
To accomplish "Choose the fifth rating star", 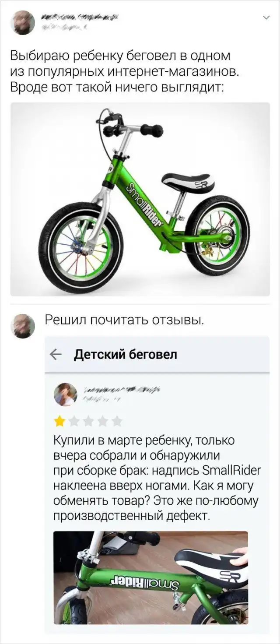I will 117,422.
